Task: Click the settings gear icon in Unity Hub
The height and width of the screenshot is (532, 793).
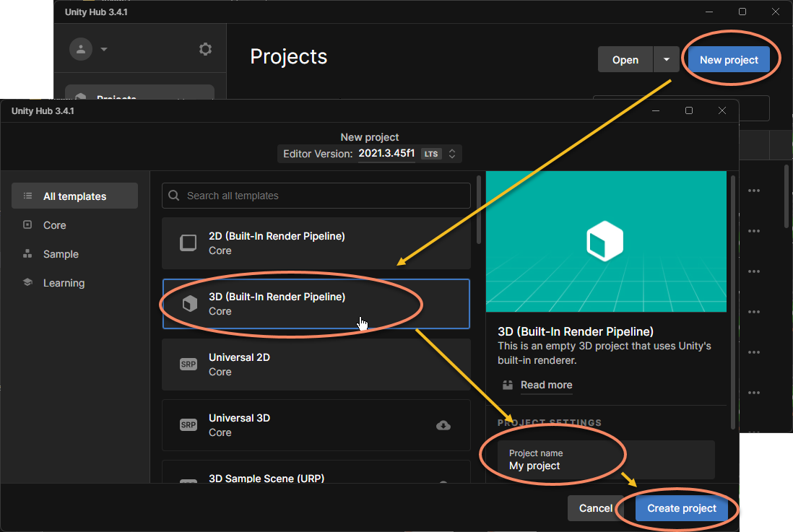Action: [x=206, y=49]
